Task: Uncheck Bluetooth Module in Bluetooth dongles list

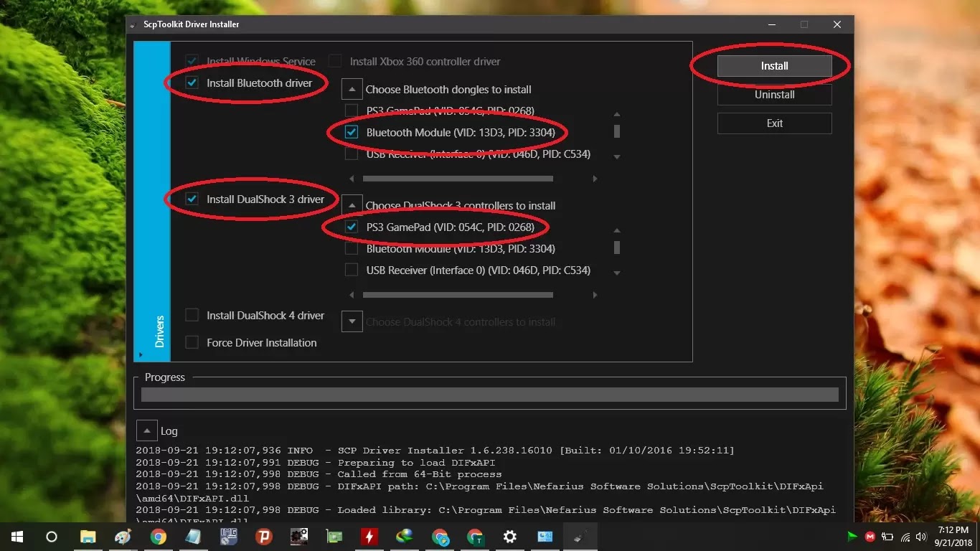Action: pos(352,132)
